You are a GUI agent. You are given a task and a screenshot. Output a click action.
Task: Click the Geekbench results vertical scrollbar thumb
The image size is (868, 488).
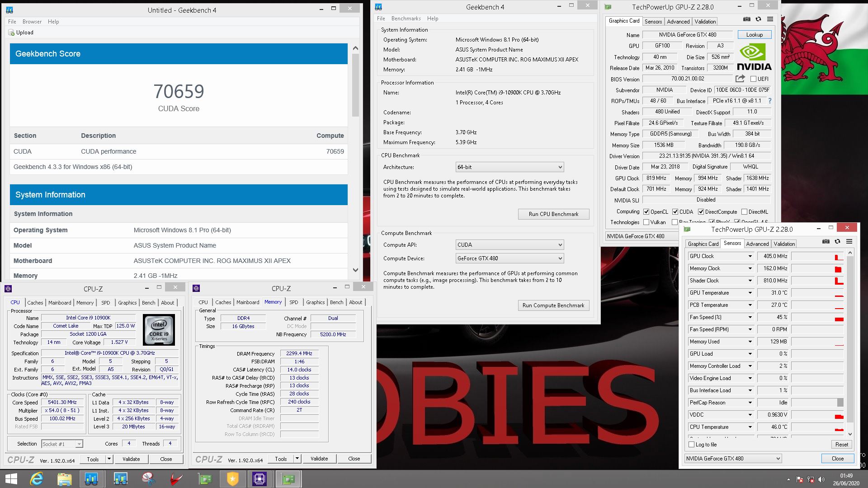355,85
